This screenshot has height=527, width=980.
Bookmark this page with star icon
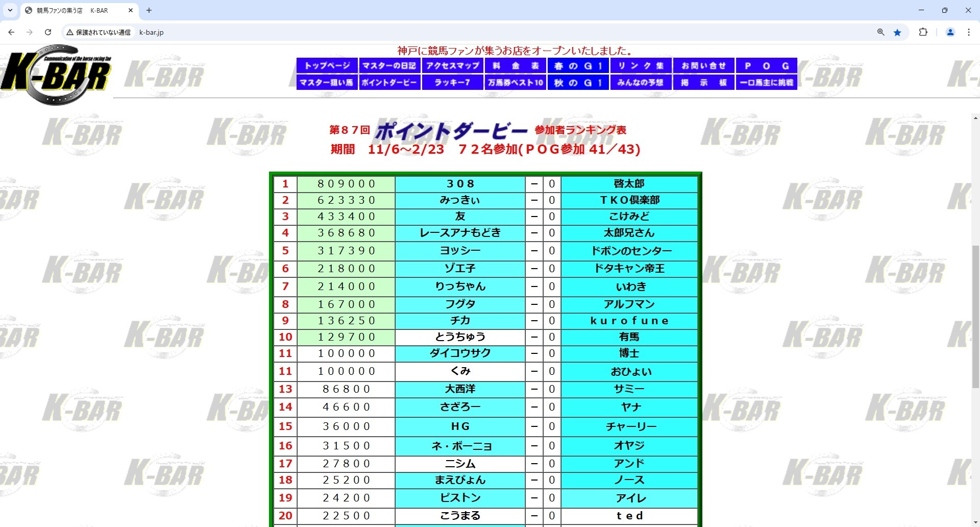(897, 32)
